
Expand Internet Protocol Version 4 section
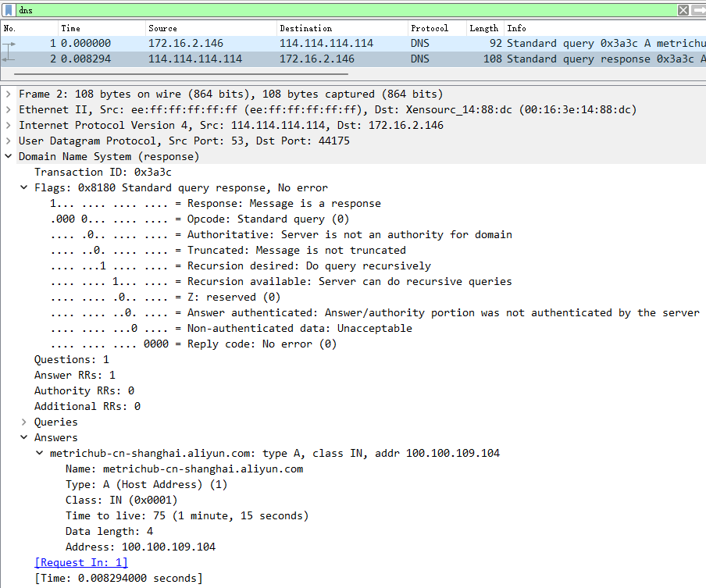8,125
